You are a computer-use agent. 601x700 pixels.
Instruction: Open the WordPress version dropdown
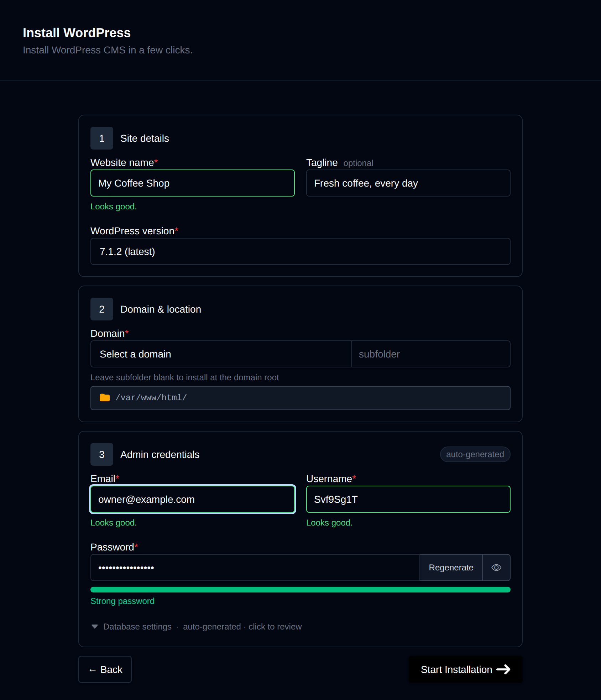coord(300,251)
